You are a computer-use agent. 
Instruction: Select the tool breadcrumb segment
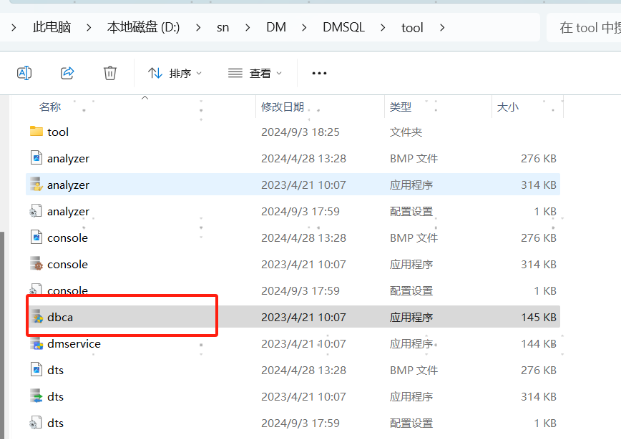click(412, 28)
